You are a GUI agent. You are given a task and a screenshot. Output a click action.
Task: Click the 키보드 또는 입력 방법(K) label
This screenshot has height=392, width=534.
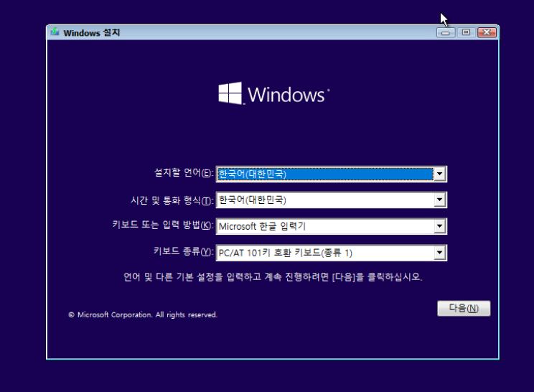click(163, 225)
